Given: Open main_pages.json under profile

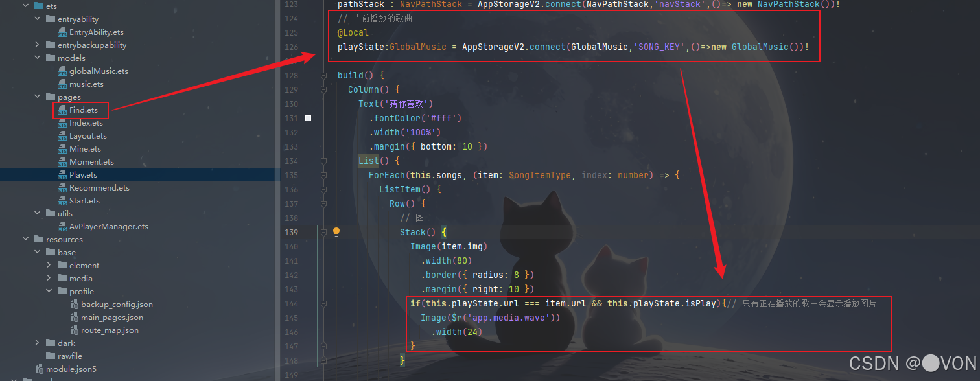Looking at the screenshot, I should 112,317.
